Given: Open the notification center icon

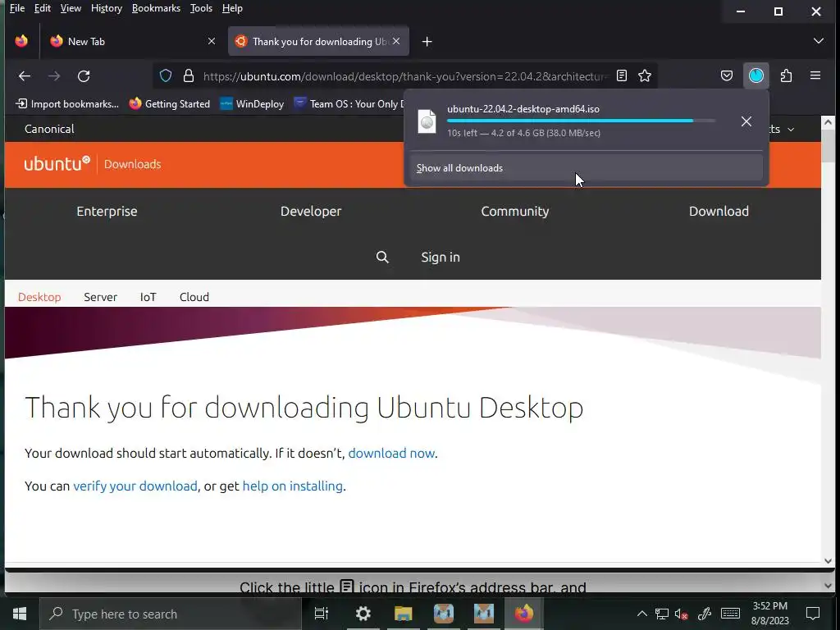Looking at the screenshot, I should 813,614.
